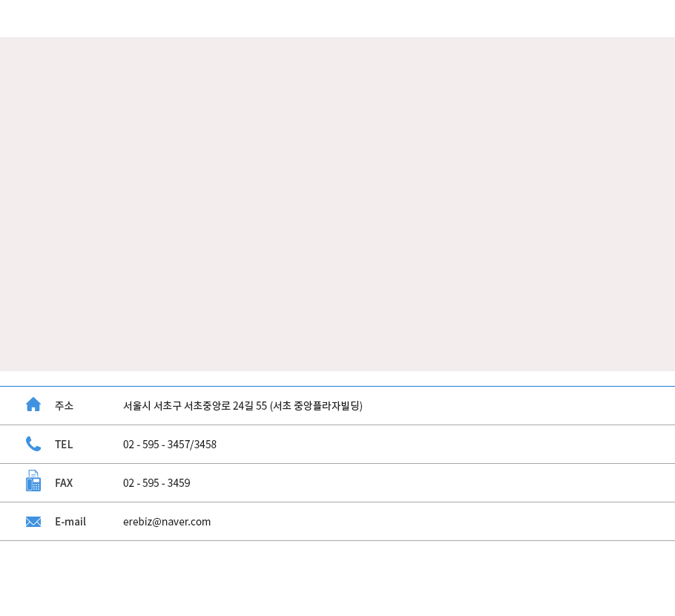Click the divider between TEL and FAX rows
Screen dimensions: 675x616
coord(337,463)
